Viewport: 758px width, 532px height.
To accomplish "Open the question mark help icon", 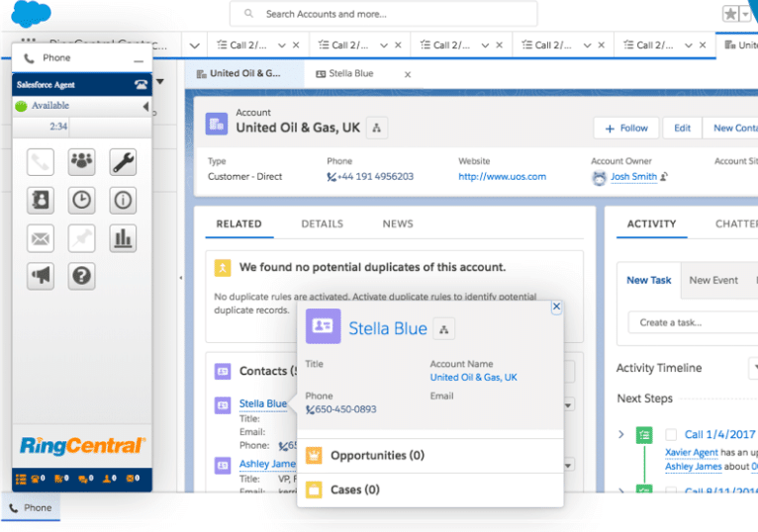I will [x=81, y=277].
